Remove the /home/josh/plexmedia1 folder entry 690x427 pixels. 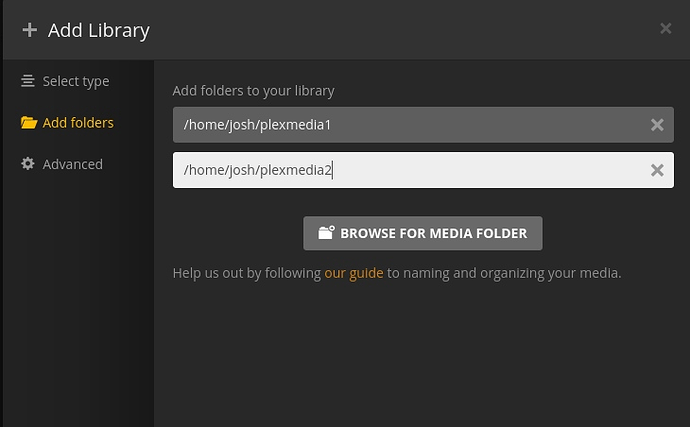(657, 125)
